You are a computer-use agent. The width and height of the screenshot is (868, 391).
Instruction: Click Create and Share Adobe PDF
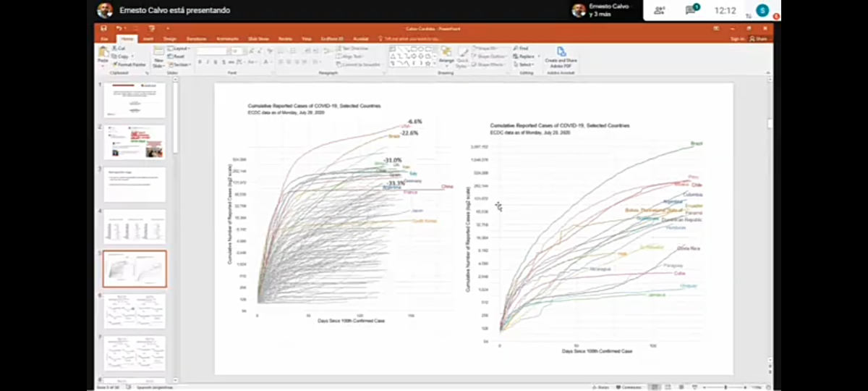pyautogui.click(x=561, y=56)
